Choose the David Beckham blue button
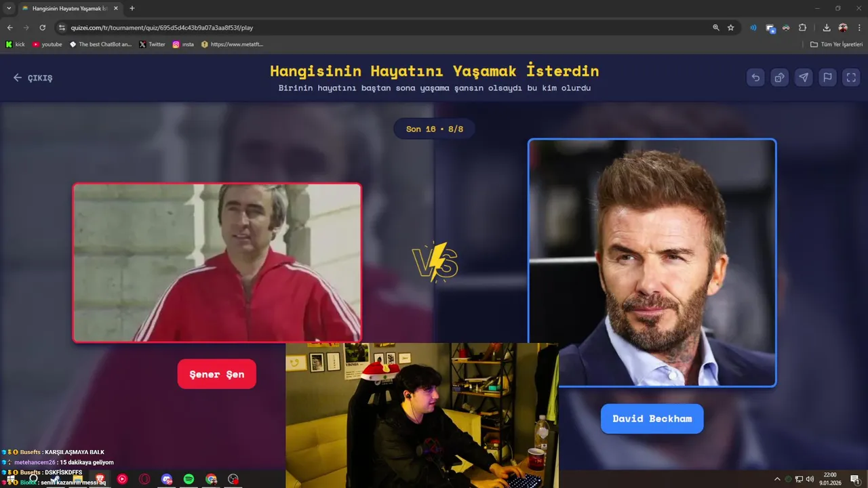The image size is (868, 488). (652, 418)
